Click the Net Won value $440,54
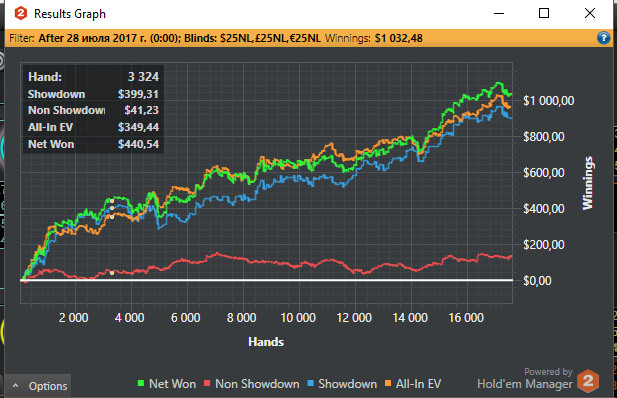The image size is (617, 398). click(138, 144)
